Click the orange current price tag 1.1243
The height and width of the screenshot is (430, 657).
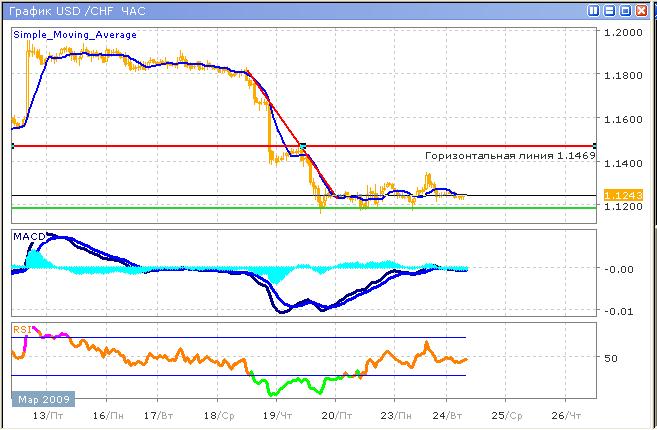(623, 195)
